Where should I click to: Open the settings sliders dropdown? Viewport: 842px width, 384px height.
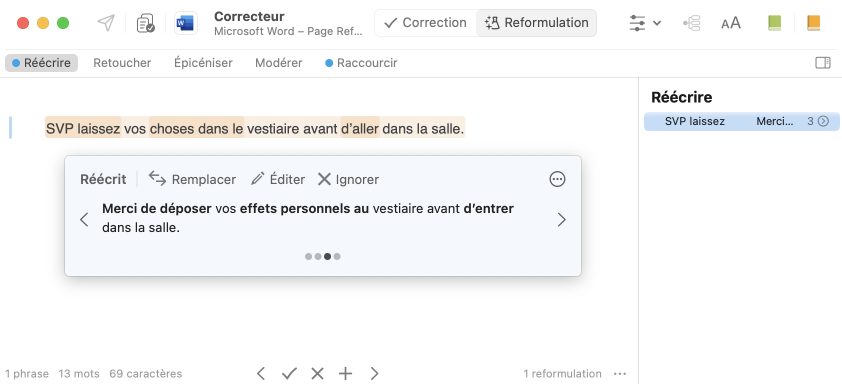click(645, 23)
